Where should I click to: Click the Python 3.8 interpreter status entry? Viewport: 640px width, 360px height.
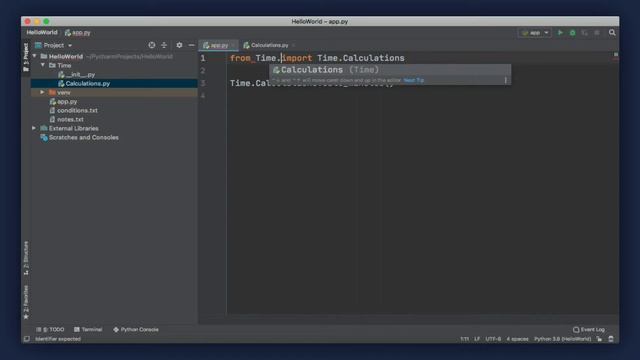[x=562, y=339]
